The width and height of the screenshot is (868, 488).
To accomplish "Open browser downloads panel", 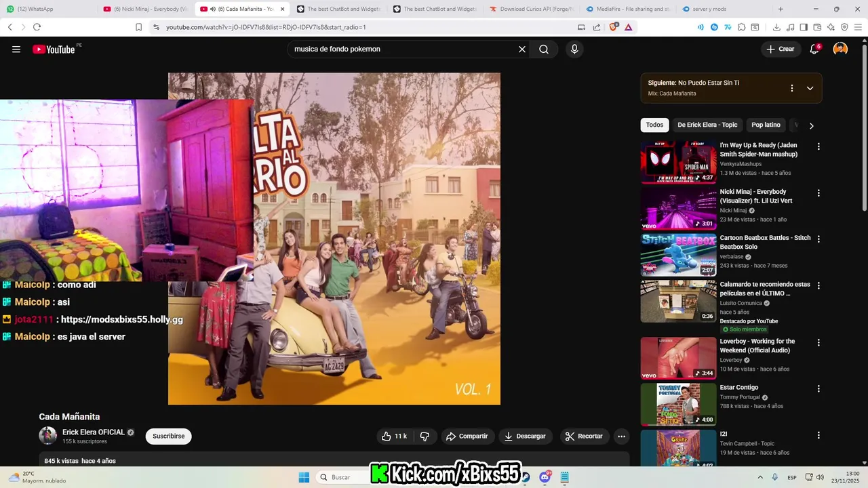I will point(776,27).
